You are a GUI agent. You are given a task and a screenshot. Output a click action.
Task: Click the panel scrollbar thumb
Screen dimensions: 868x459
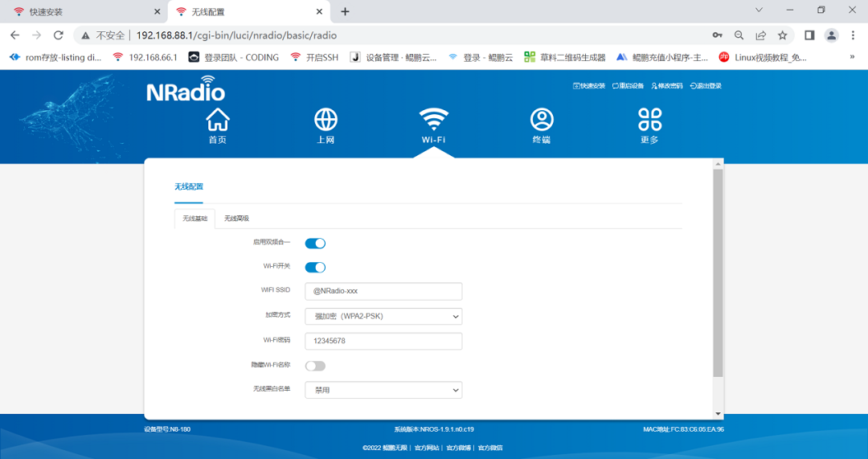(x=718, y=273)
